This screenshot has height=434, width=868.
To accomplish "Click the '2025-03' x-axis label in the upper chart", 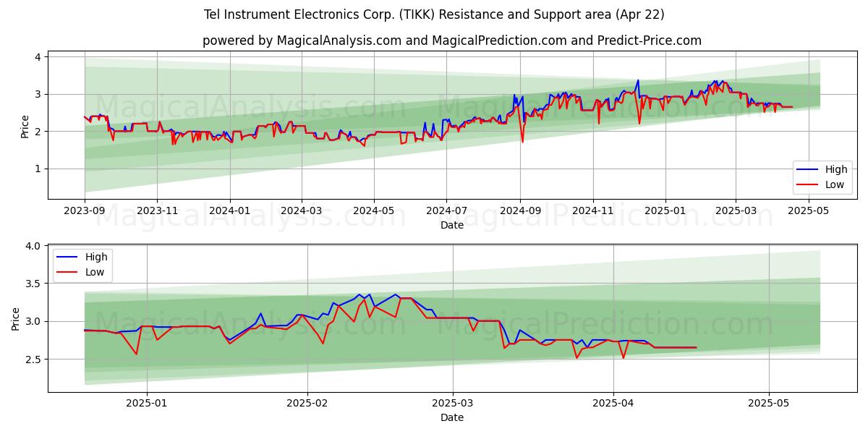I will pos(736,211).
